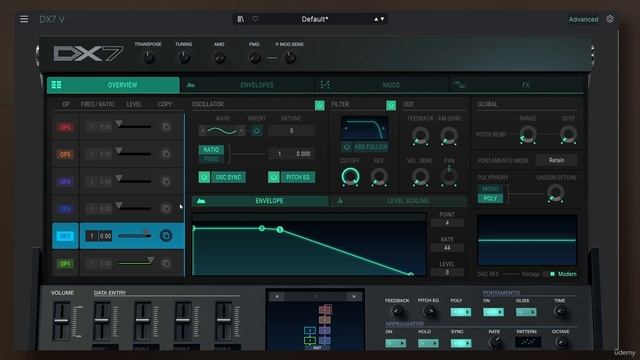
Task: Select operator OP1
Action: 65,263
